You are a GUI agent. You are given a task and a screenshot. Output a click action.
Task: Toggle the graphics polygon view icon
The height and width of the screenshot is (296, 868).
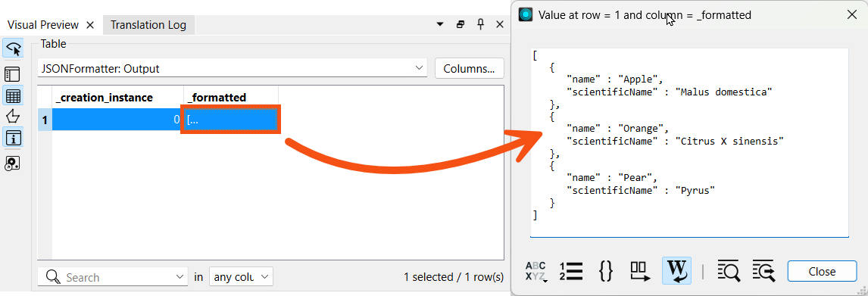point(12,116)
